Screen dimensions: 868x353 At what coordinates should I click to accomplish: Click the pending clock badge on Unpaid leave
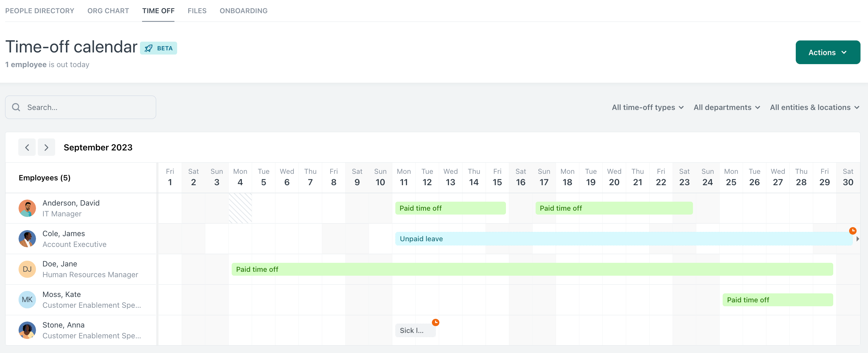[x=853, y=231]
